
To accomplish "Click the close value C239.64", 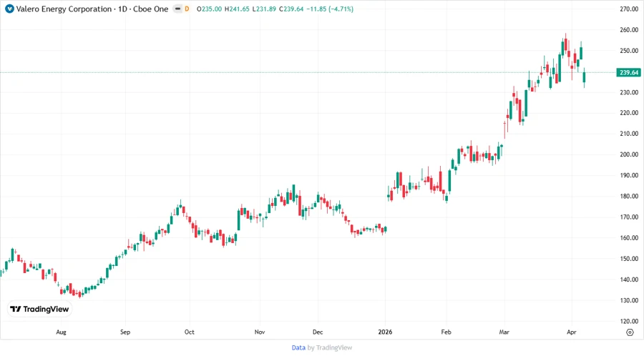I will (x=291, y=9).
